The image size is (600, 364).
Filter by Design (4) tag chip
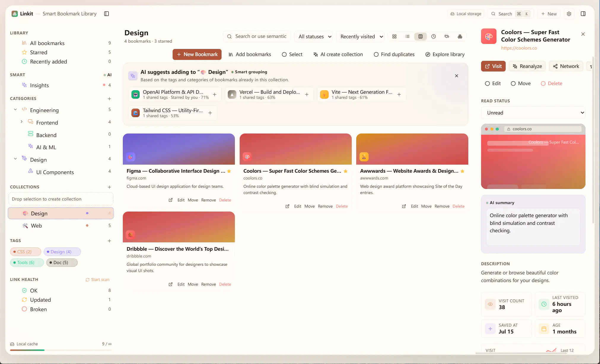click(x=62, y=252)
